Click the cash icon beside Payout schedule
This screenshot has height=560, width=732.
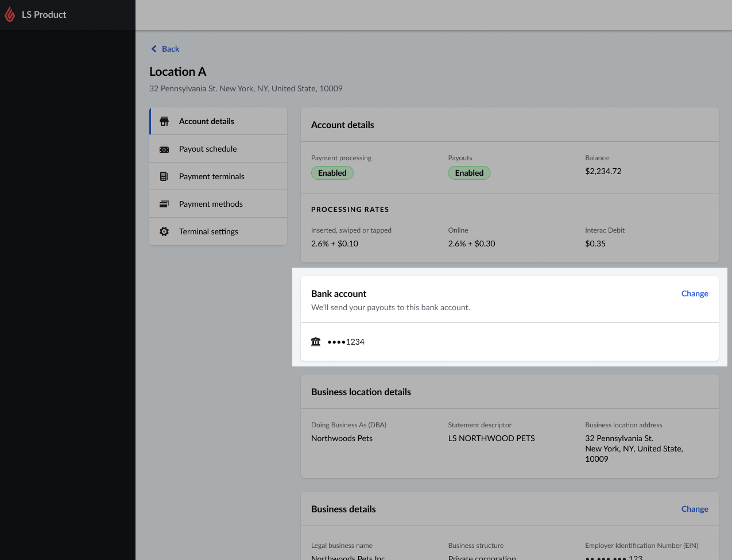(x=164, y=149)
